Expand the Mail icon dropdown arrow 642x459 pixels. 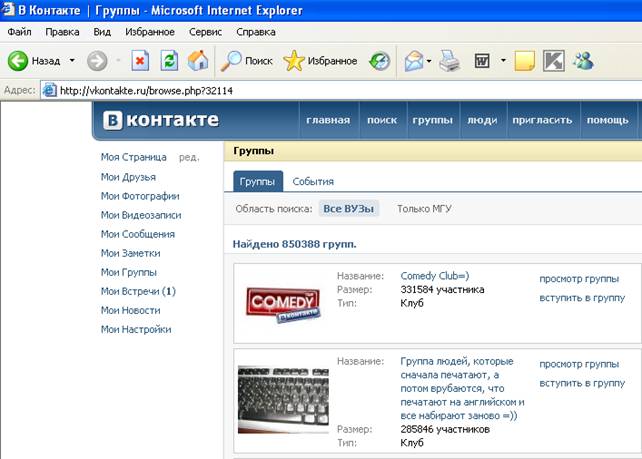point(429,61)
